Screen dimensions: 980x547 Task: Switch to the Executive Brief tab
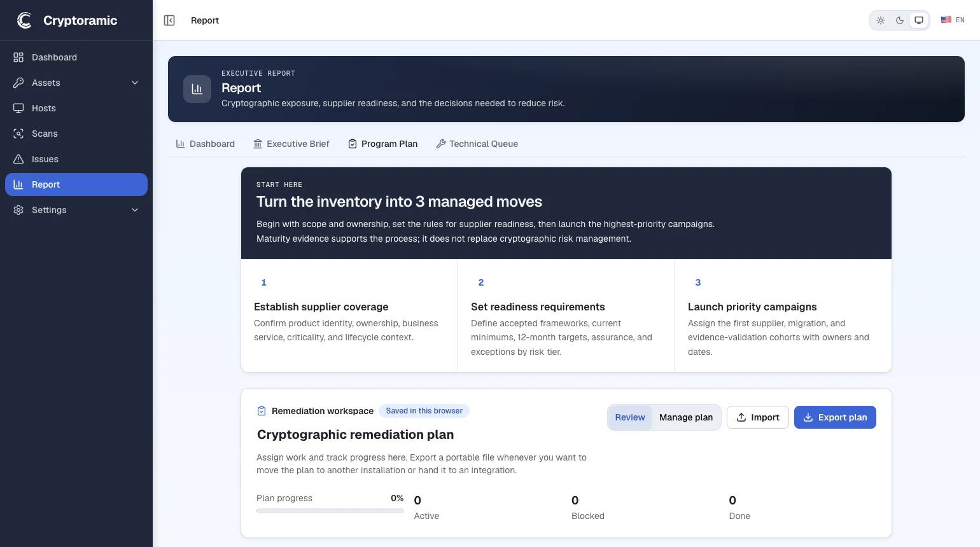pyautogui.click(x=291, y=144)
